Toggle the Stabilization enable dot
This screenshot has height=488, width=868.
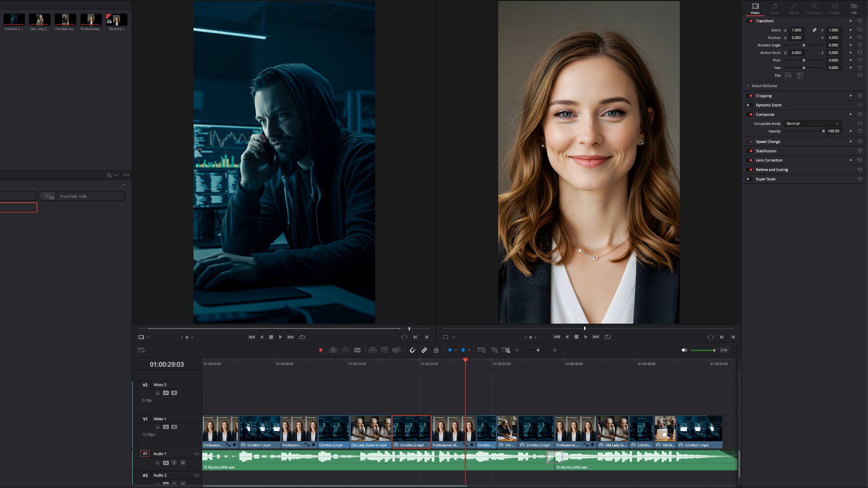(x=751, y=151)
